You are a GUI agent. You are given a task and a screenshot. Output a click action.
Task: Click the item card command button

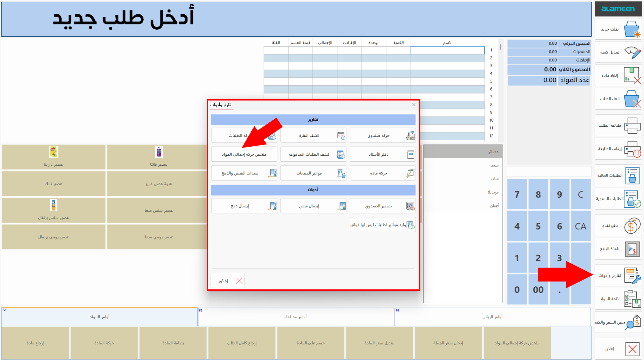point(173,343)
